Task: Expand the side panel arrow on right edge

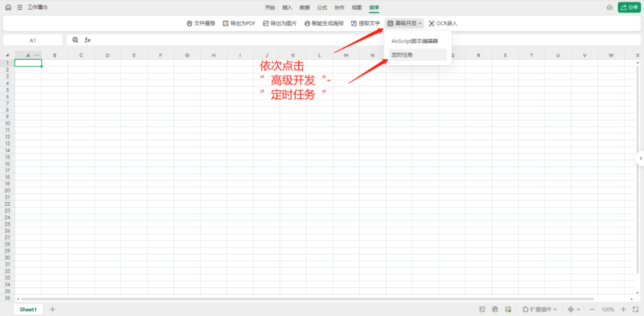Action: (x=641, y=158)
